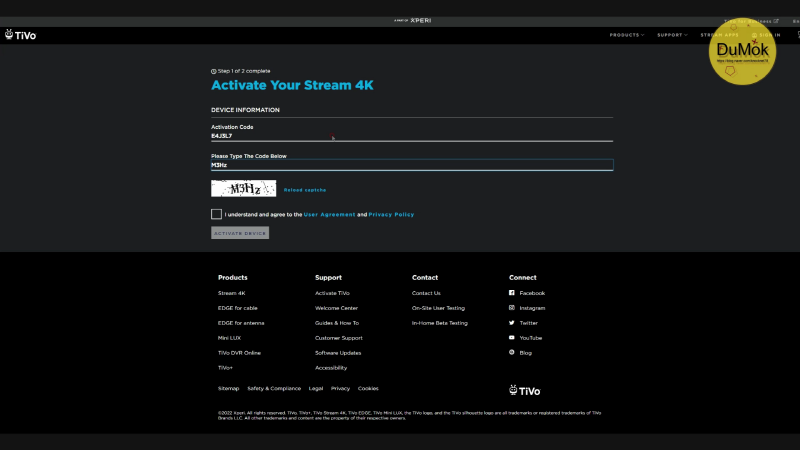Viewport: 800px width, 450px height.
Task: Open the Sitemap footer link
Action: coord(228,388)
